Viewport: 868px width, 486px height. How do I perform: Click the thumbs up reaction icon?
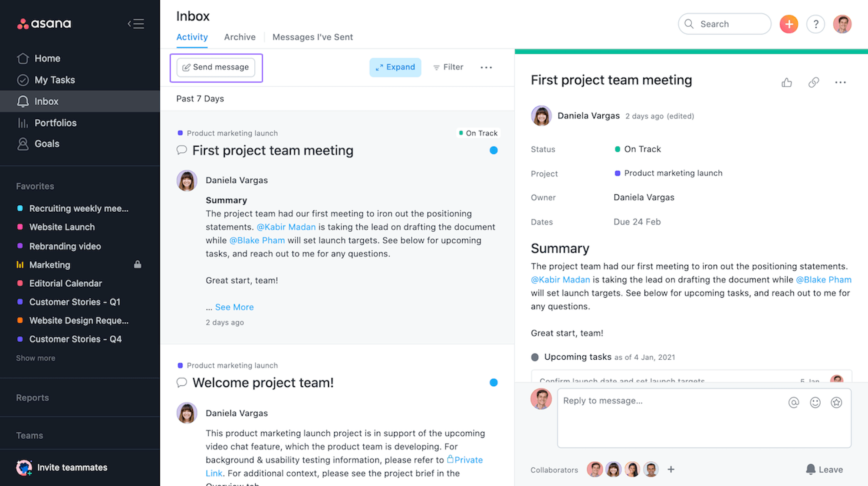(x=786, y=82)
